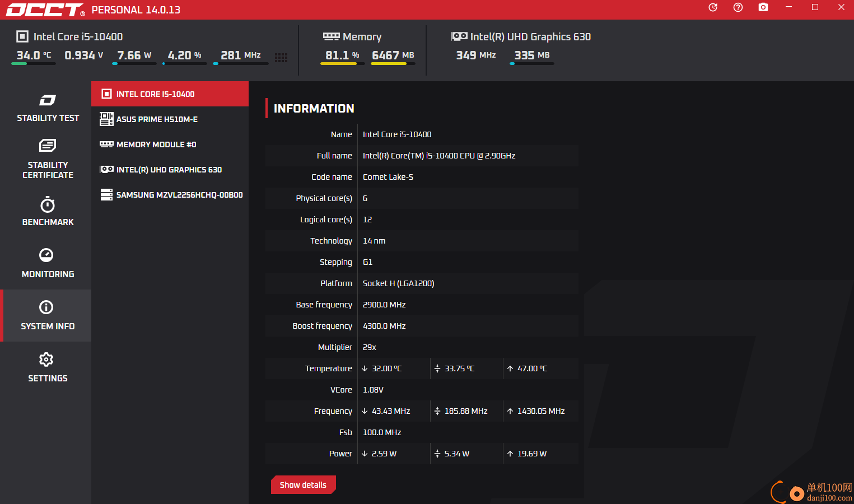Click the CPU cores grid icon
The image size is (854, 504).
tap(281, 57)
